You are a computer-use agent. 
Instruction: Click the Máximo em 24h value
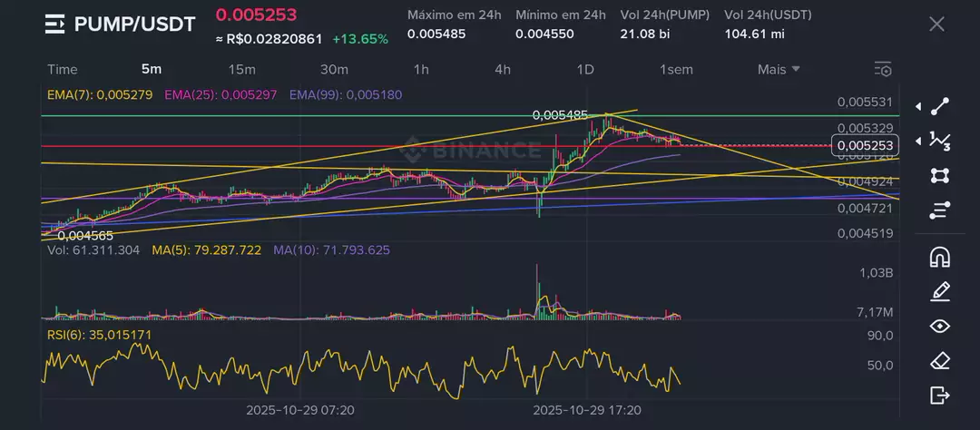click(x=436, y=34)
